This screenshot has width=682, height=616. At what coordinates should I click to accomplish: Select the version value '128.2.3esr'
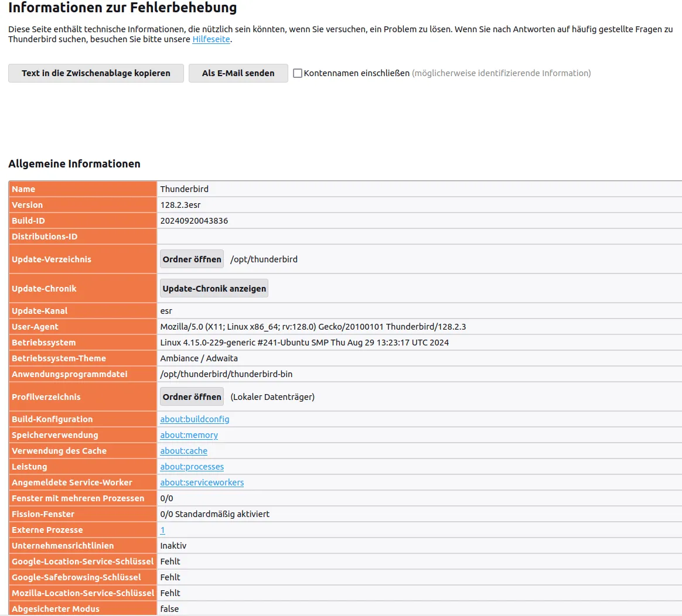tap(180, 205)
